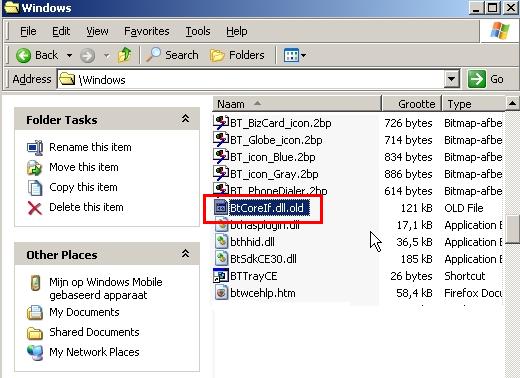This screenshot has height=378, width=520.
Task: Open the Favorites menu
Action: coord(147,31)
